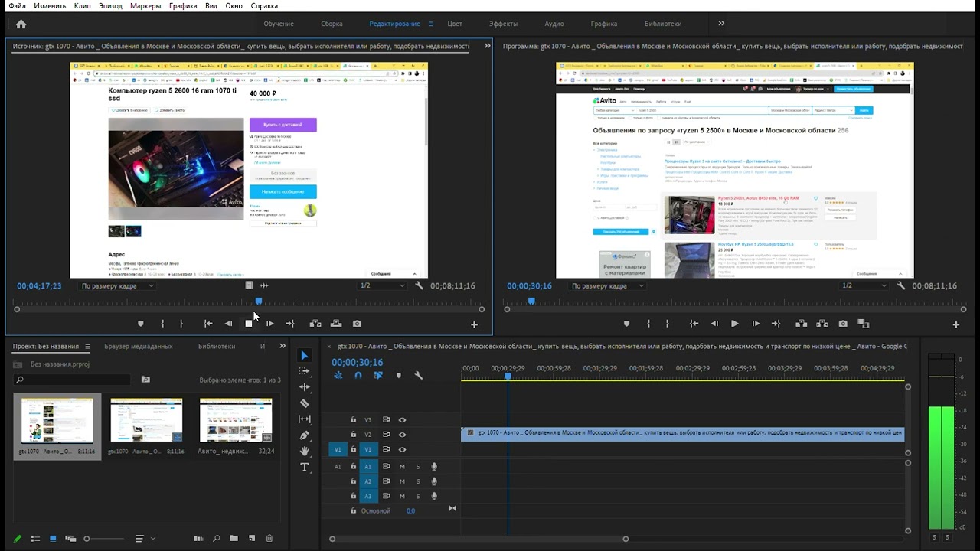
Task: Open Program monitor zoom level dropdown
Action: (x=607, y=285)
